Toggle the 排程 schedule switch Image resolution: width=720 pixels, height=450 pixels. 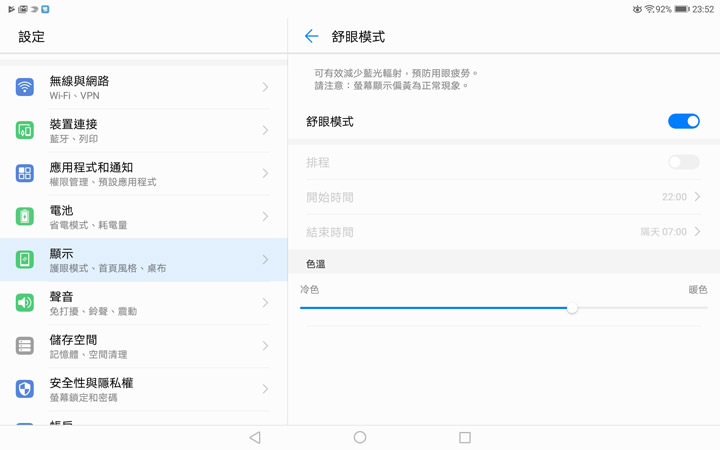coord(684,162)
